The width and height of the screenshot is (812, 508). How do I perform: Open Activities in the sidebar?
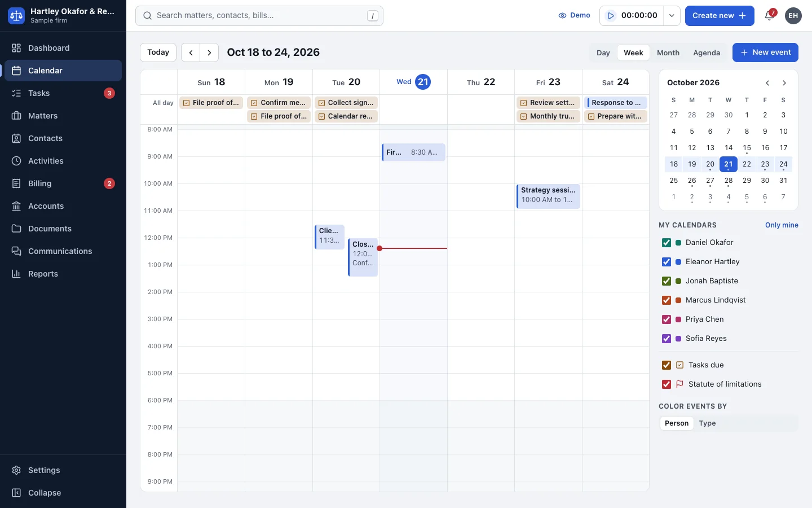63,161
